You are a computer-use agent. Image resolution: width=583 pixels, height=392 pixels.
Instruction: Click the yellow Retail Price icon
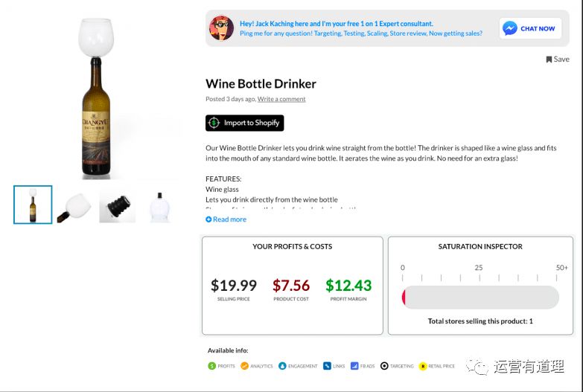(424, 366)
